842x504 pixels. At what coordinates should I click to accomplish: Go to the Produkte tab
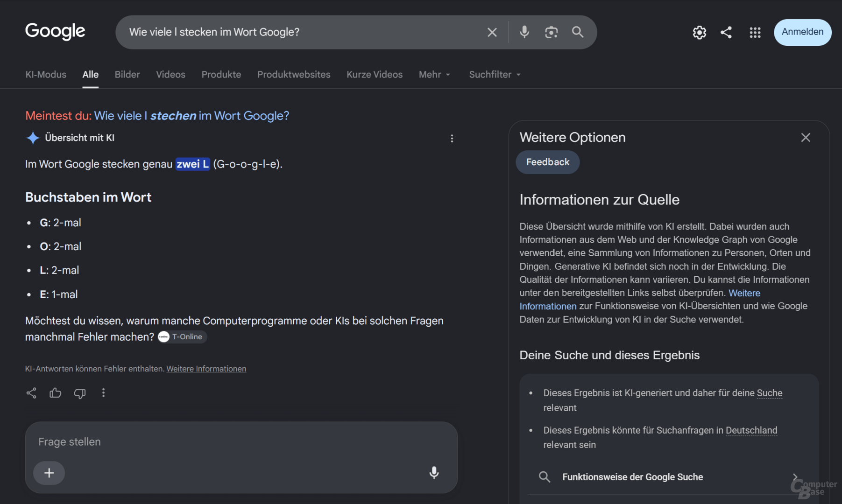(x=221, y=75)
